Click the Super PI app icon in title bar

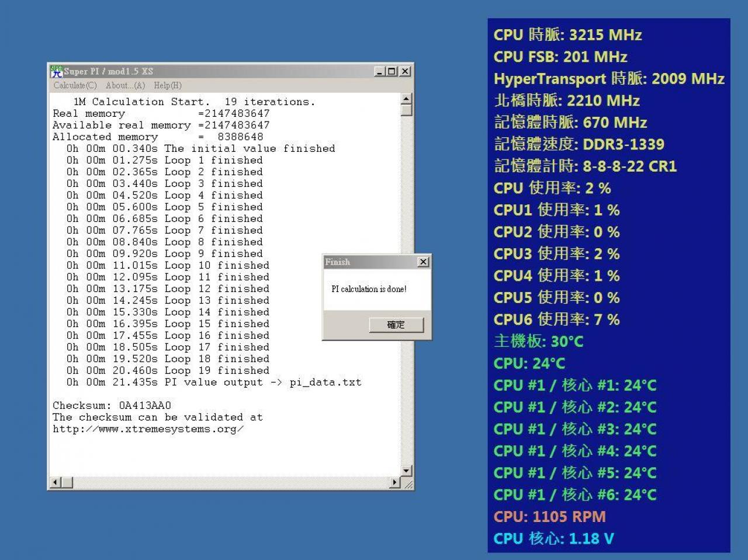pos(57,71)
